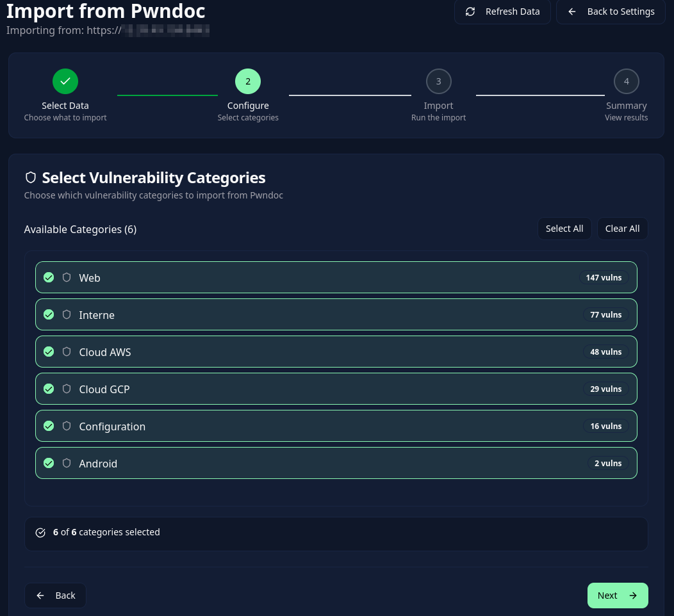Click the 2 vulns badge
The width and height of the screenshot is (674, 616).
click(x=608, y=463)
